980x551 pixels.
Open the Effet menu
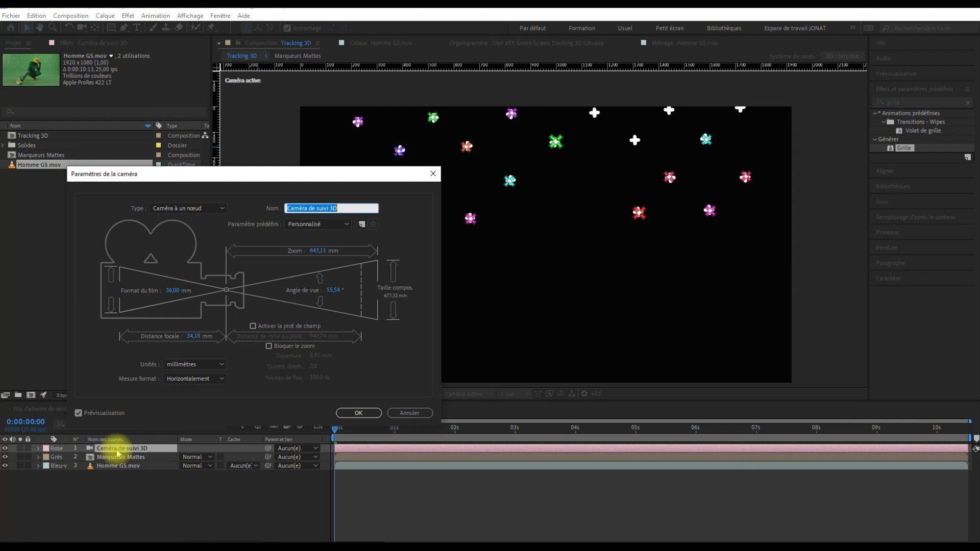tap(128, 16)
